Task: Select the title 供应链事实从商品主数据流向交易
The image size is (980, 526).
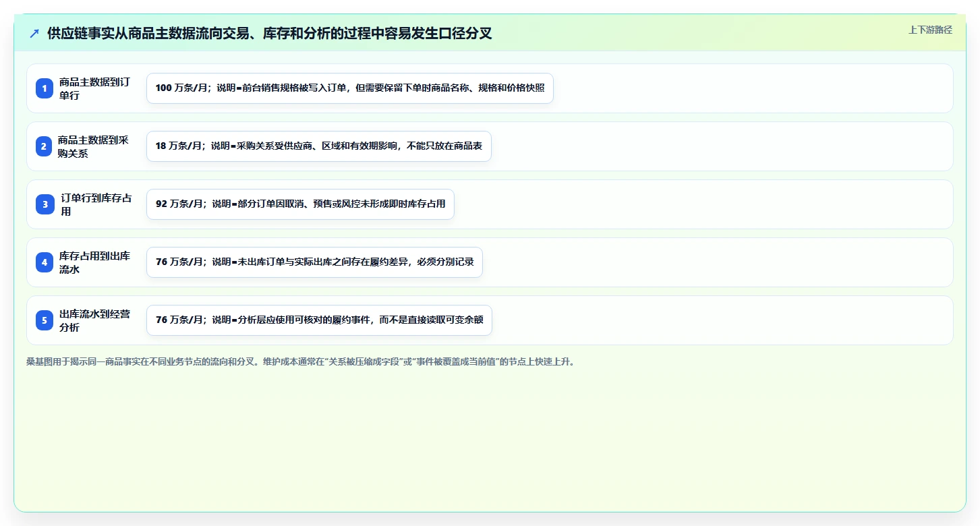Action: coord(270,34)
